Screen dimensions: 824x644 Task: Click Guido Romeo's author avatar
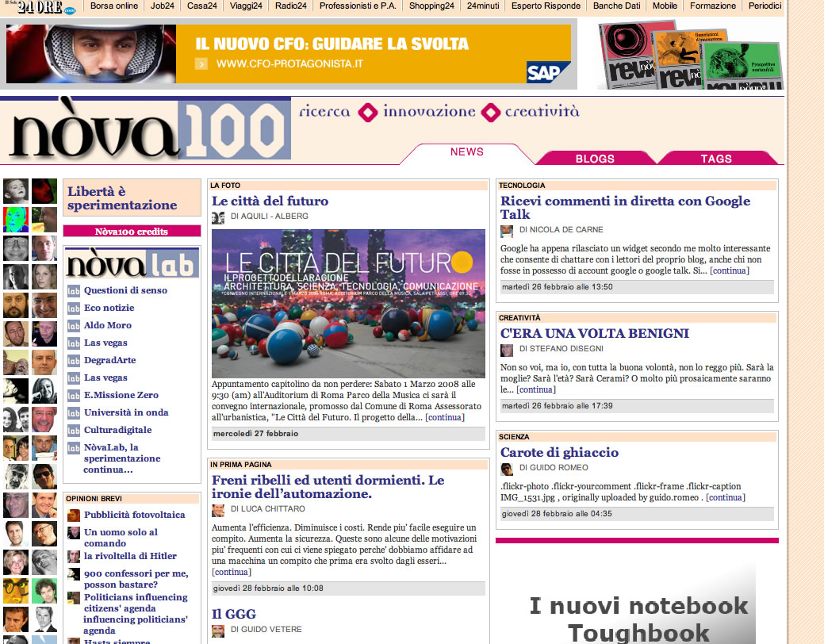click(x=507, y=469)
